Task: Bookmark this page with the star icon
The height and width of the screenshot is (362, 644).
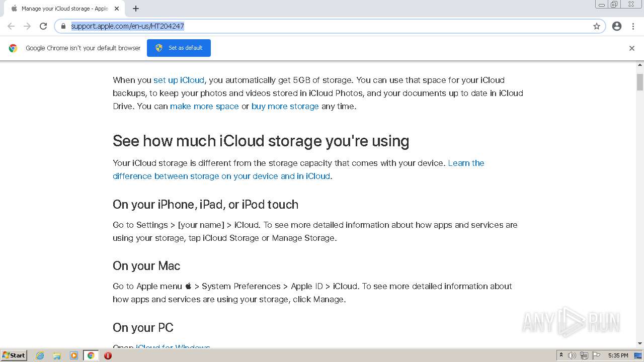Action: [597, 26]
